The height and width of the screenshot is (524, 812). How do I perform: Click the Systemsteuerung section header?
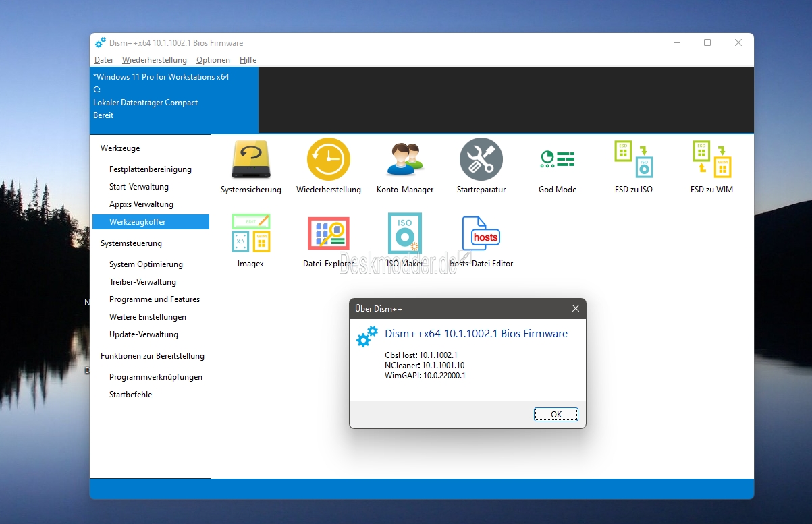click(x=131, y=243)
